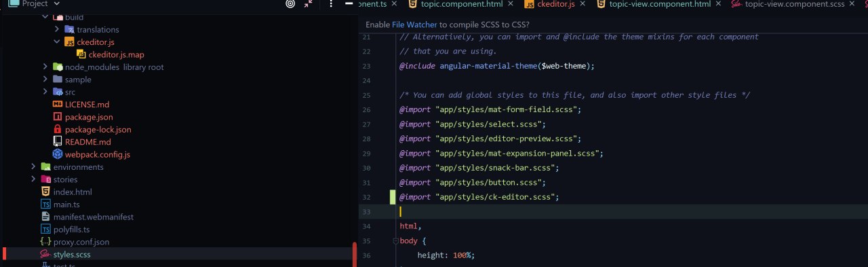Viewport: 868px width, 267px height.
Task: Click the "app/styles/select.scss" import string
Action: pos(488,124)
